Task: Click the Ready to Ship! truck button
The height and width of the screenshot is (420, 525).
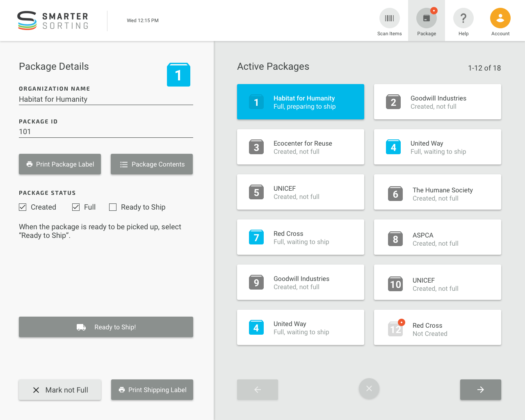Action: [106, 327]
